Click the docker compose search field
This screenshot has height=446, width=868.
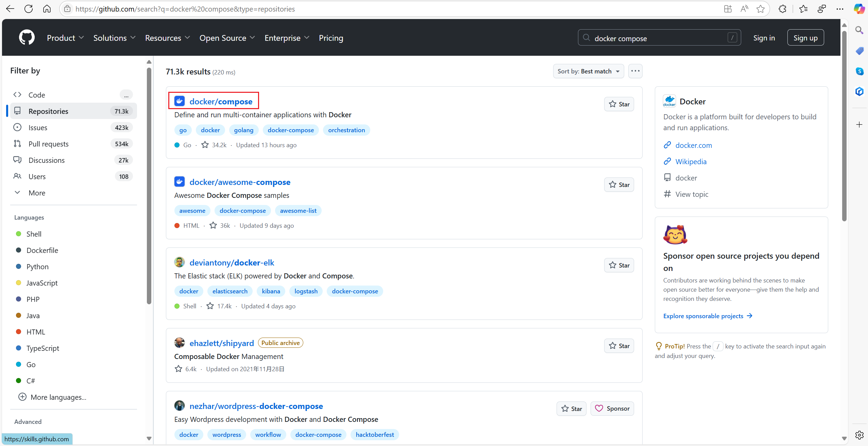tap(659, 38)
